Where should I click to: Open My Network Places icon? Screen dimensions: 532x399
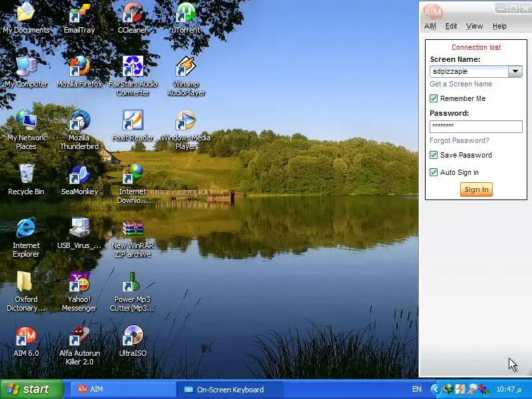coord(26,130)
